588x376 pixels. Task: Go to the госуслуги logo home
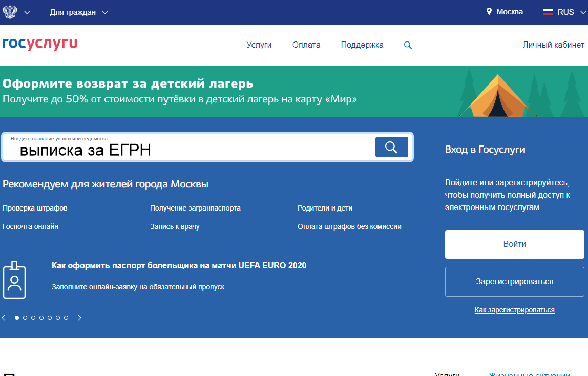pyautogui.click(x=40, y=44)
